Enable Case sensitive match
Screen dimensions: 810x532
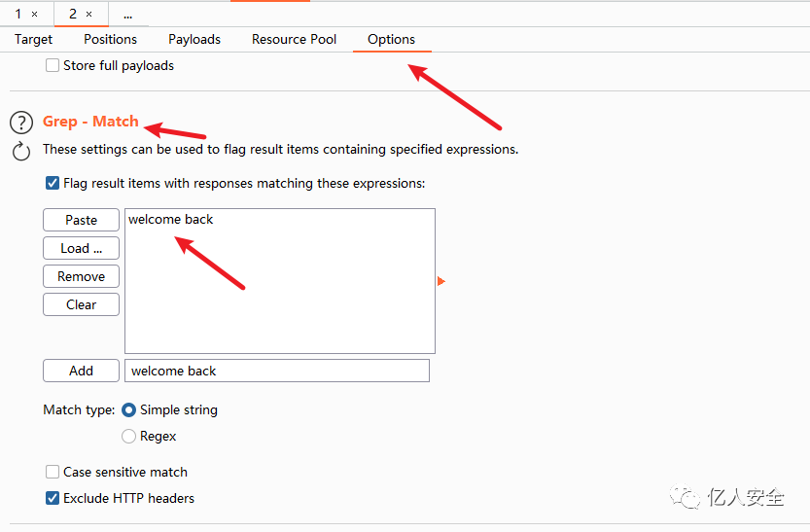[x=53, y=472]
